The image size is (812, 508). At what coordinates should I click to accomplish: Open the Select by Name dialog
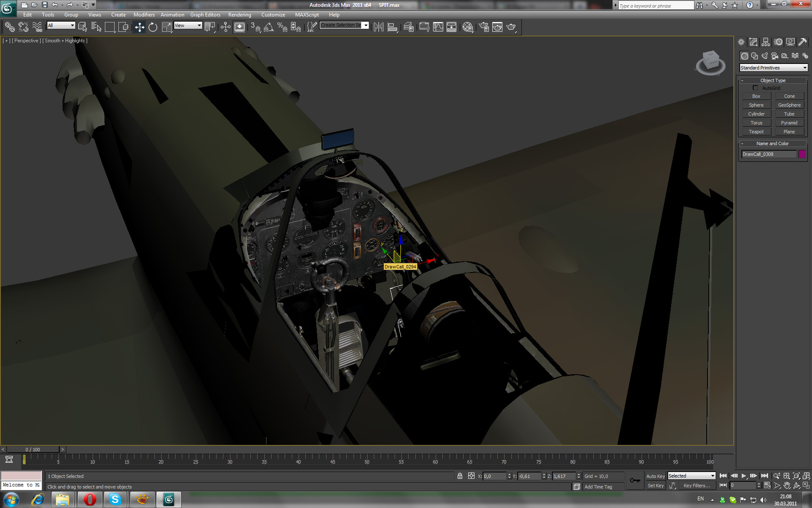[x=96, y=28]
